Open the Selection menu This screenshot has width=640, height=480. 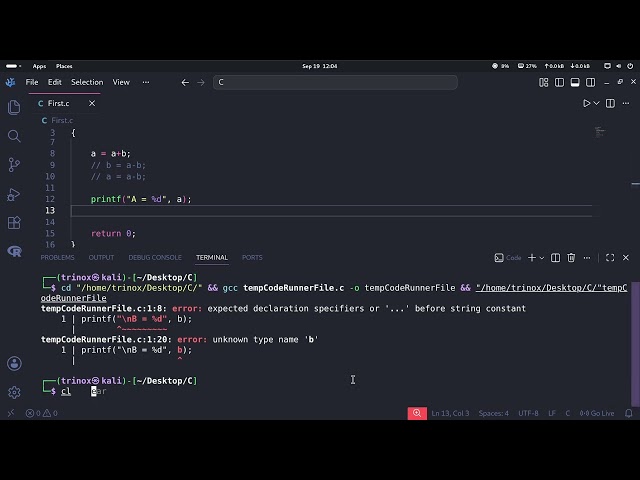[87, 82]
